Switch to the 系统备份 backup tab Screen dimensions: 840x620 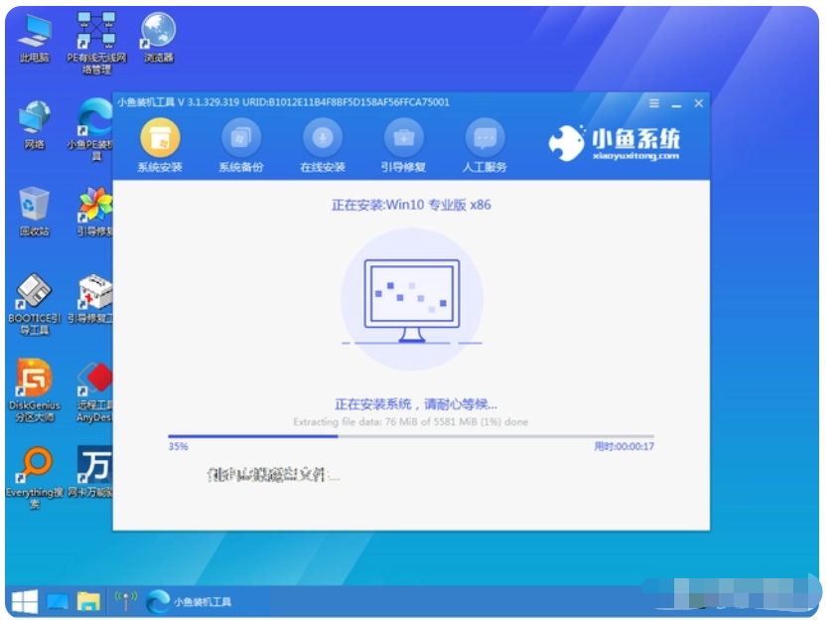coord(240,145)
